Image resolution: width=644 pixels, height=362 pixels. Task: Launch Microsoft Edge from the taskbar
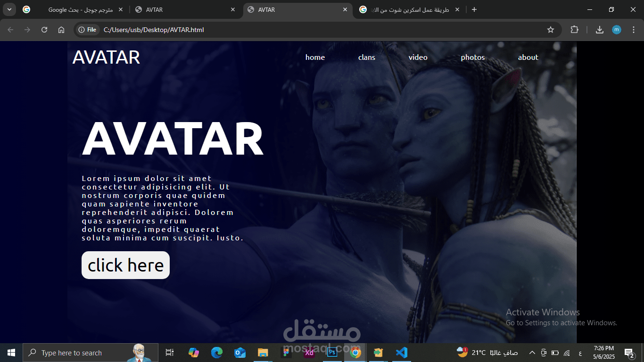(216, 353)
